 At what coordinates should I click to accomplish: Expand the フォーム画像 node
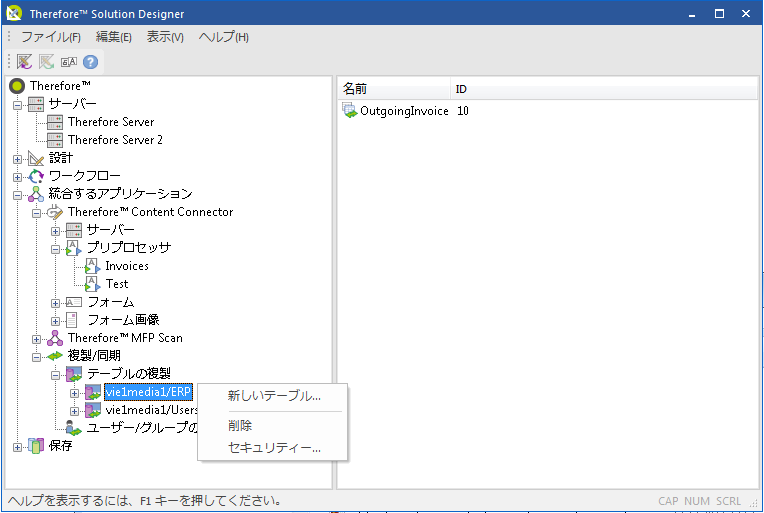(x=56, y=321)
